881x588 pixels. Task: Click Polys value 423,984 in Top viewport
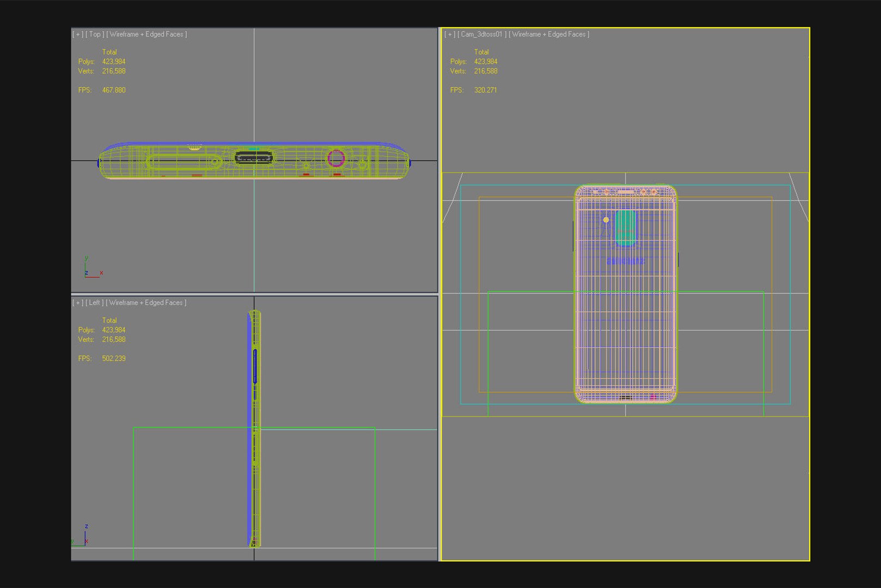114,62
